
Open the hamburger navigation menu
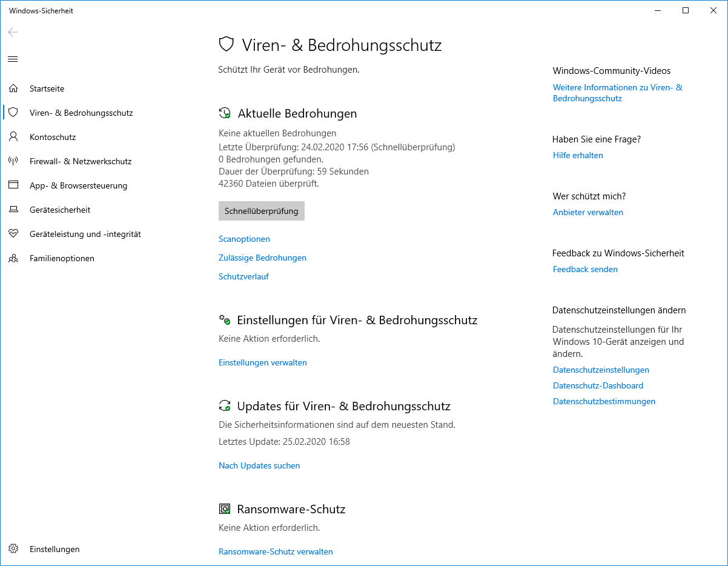13,59
